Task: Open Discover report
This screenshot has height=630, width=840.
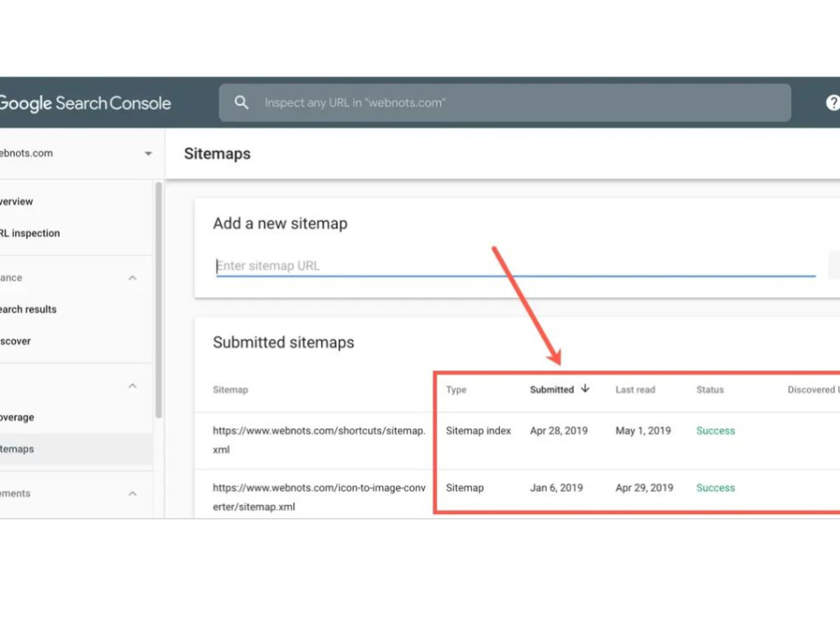Action: tap(15, 341)
